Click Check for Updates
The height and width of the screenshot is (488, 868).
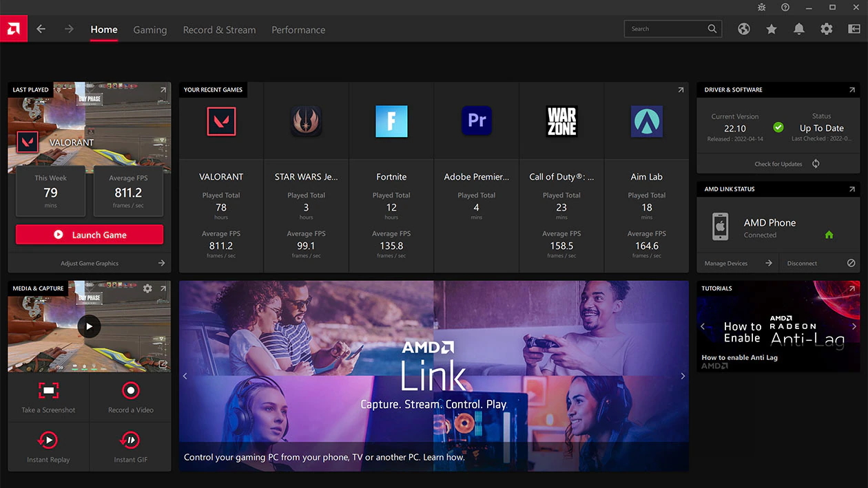pyautogui.click(x=778, y=164)
